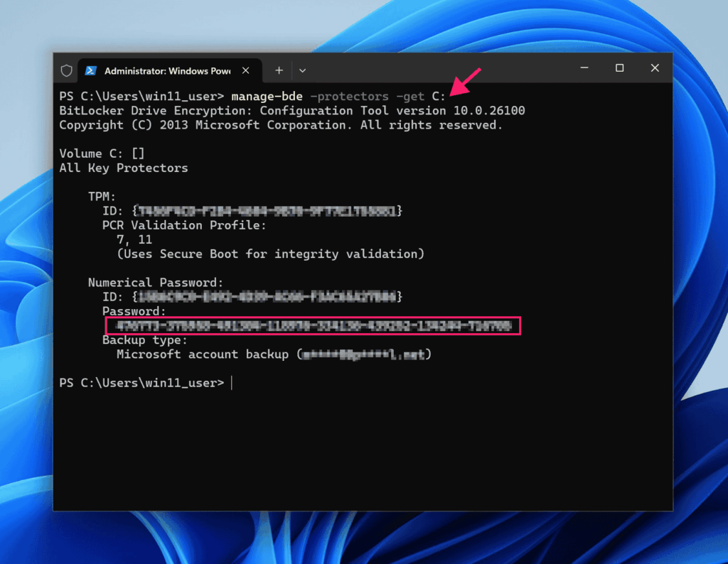Minimize the Terminal window
728x564 pixels.
coord(584,68)
